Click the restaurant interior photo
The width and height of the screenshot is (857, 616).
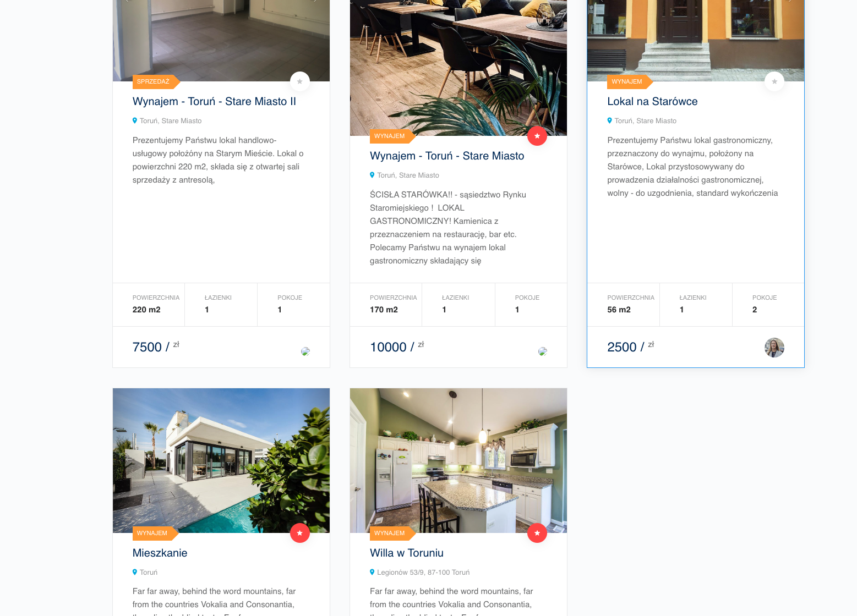coord(458,68)
